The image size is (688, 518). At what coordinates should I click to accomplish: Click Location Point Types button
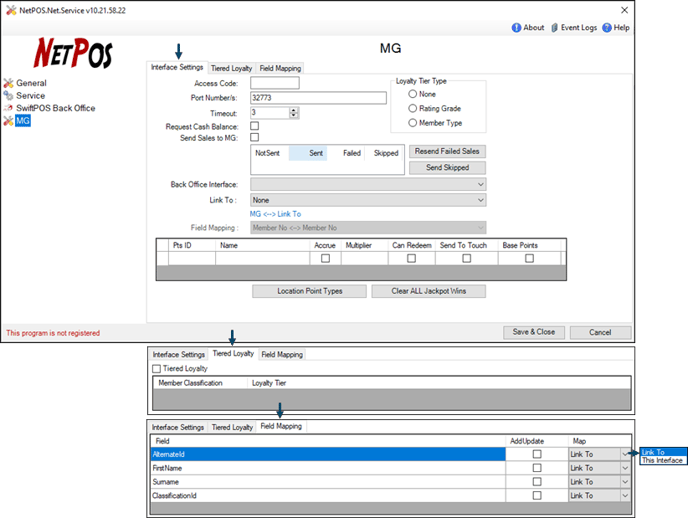pos(309,291)
